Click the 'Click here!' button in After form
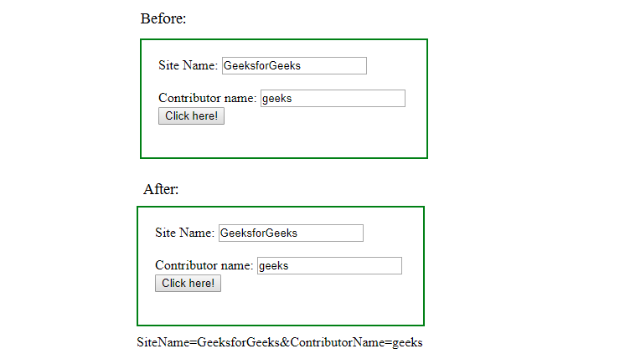The height and width of the screenshot is (364, 625). click(x=188, y=283)
